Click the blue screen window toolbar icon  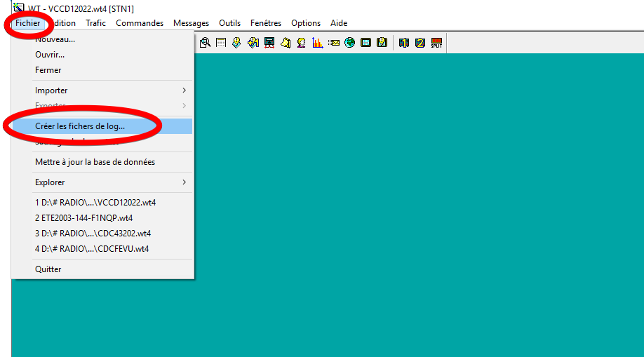pyautogui.click(x=365, y=43)
